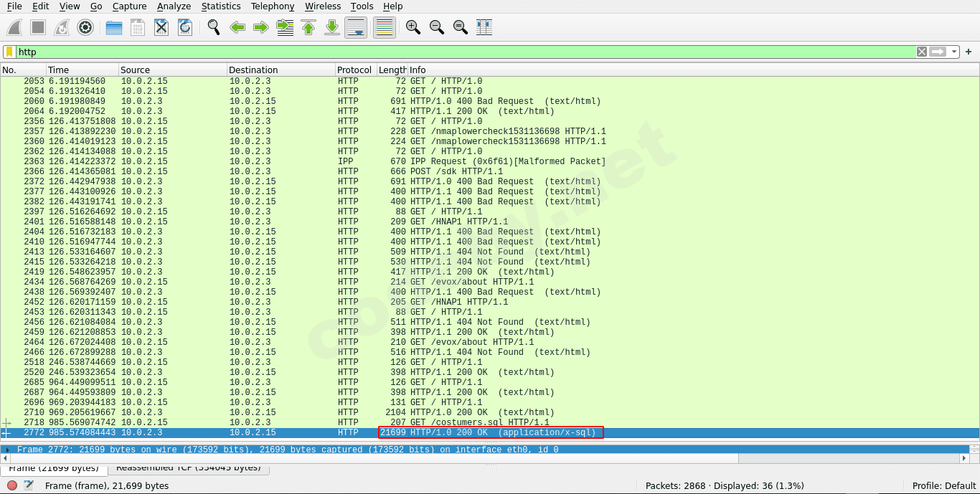Find a packet using the magnifier icon
This screenshot has height=494, width=980.
click(213, 27)
